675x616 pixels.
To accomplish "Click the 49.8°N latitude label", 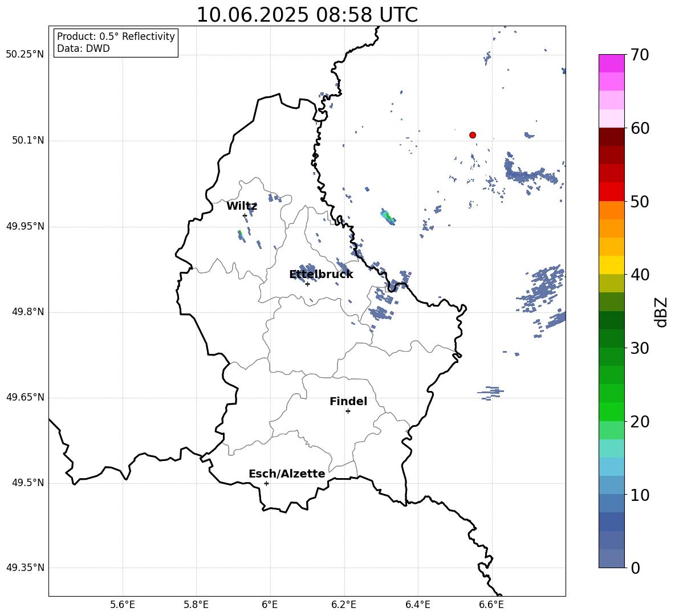I will (x=28, y=312).
